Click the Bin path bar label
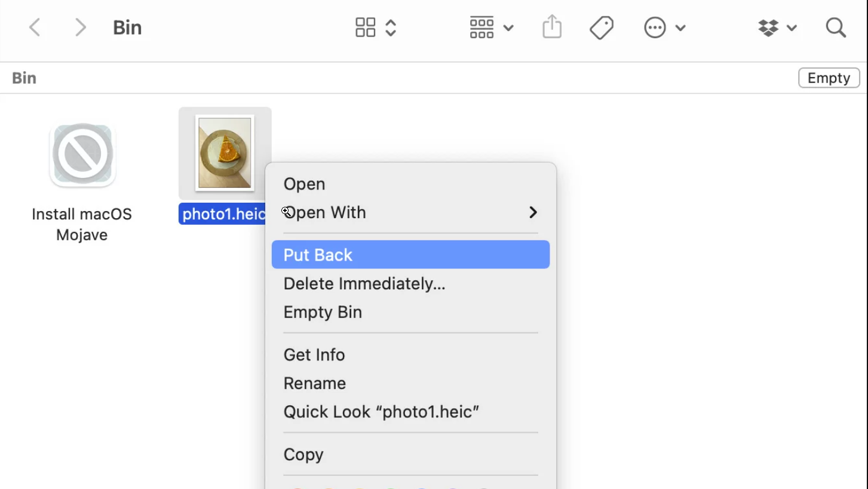The image size is (868, 489). [24, 78]
